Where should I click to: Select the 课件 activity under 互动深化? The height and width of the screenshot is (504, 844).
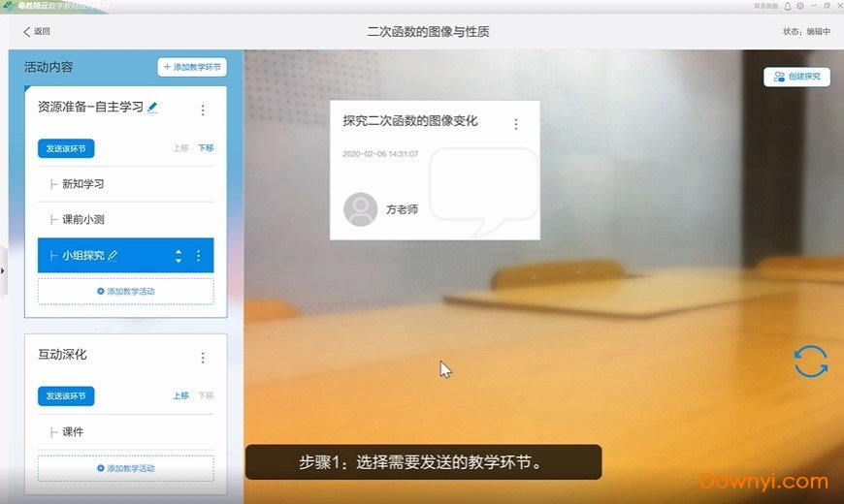[73, 431]
